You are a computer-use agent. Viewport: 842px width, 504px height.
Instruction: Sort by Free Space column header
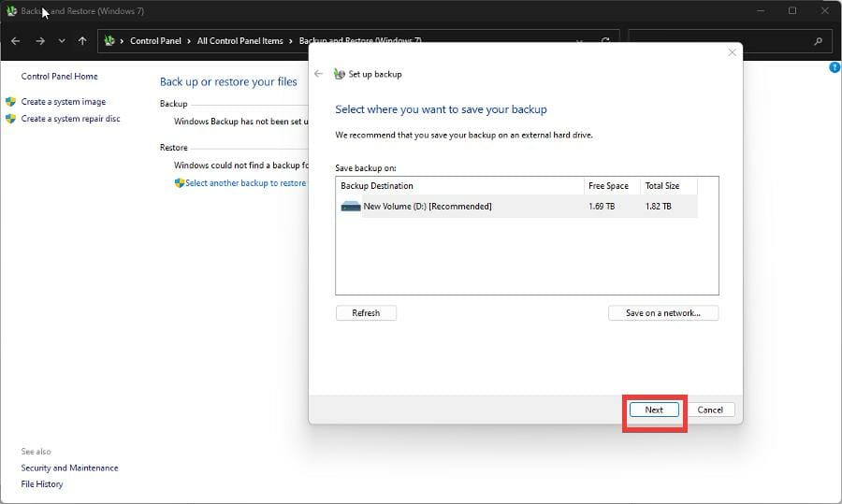[608, 186]
